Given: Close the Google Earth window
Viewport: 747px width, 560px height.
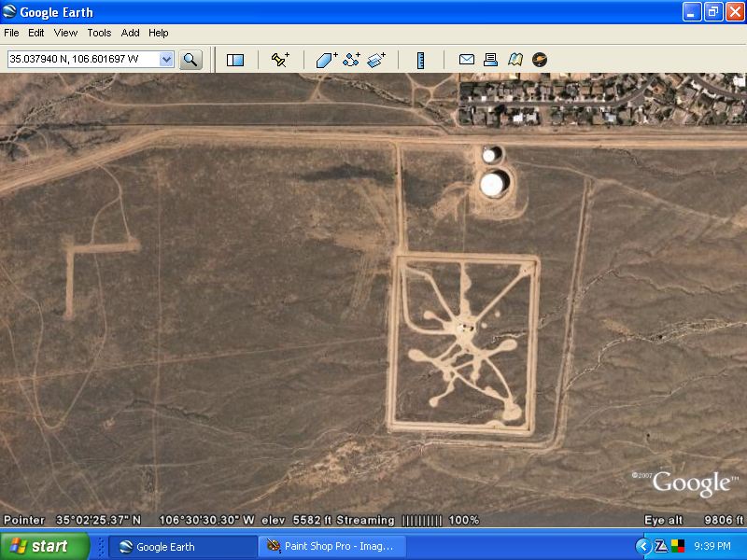Looking at the screenshot, I should click(735, 12).
